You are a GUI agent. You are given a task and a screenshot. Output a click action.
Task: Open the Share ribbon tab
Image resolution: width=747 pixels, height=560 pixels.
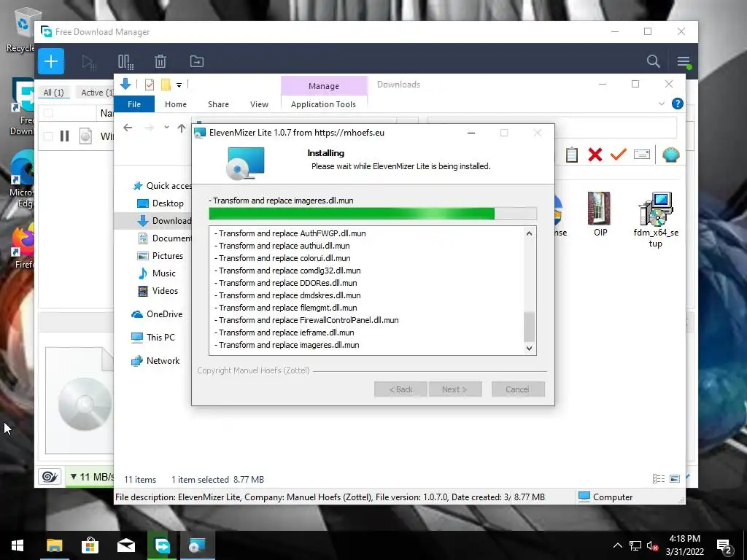click(218, 104)
